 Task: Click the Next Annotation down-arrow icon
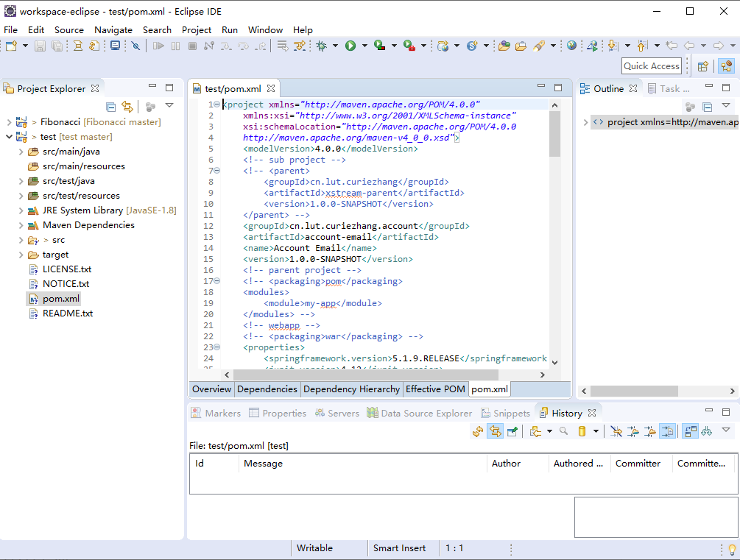[613, 46]
